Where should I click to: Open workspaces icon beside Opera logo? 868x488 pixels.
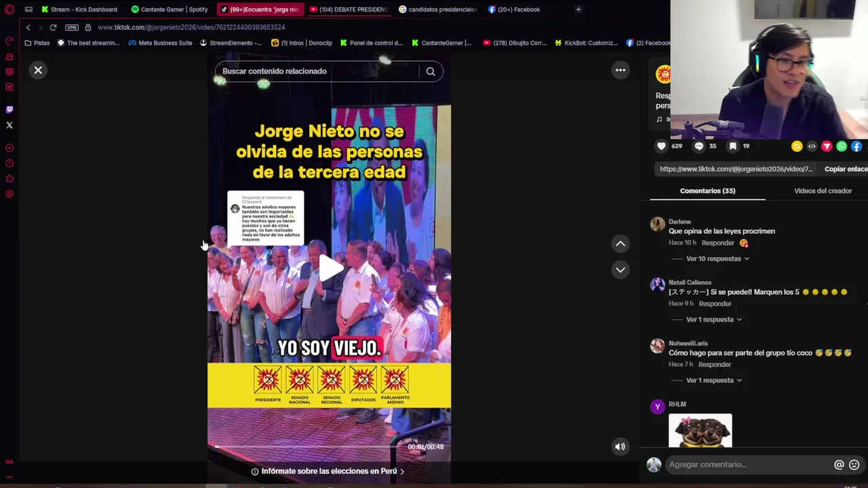[28, 9]
